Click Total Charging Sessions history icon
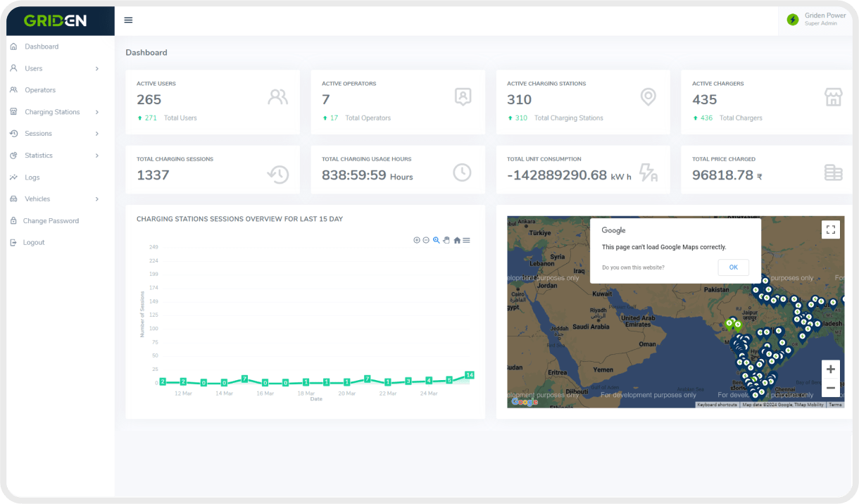 [278, 174]
